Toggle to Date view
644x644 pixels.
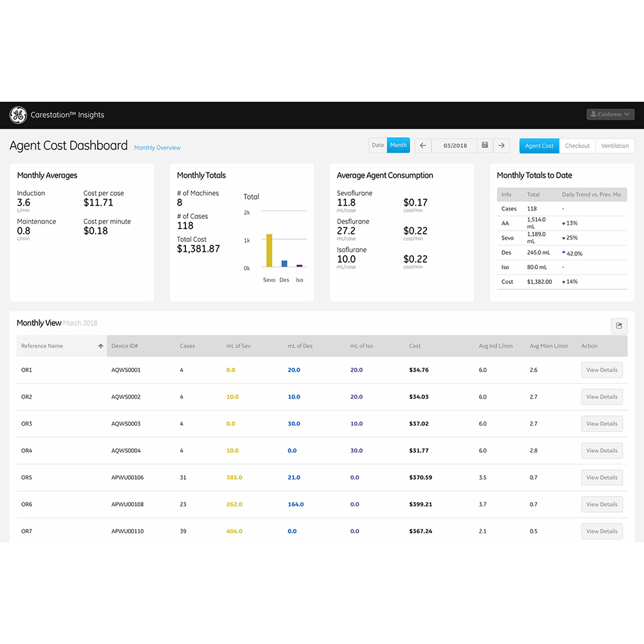tap(378, 146)
